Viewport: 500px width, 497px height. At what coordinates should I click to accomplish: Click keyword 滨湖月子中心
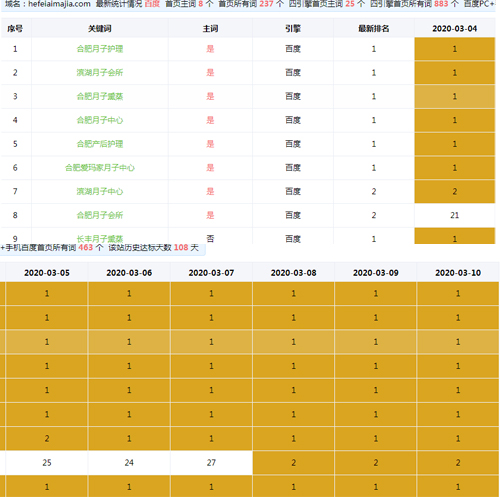pos(100,191)
